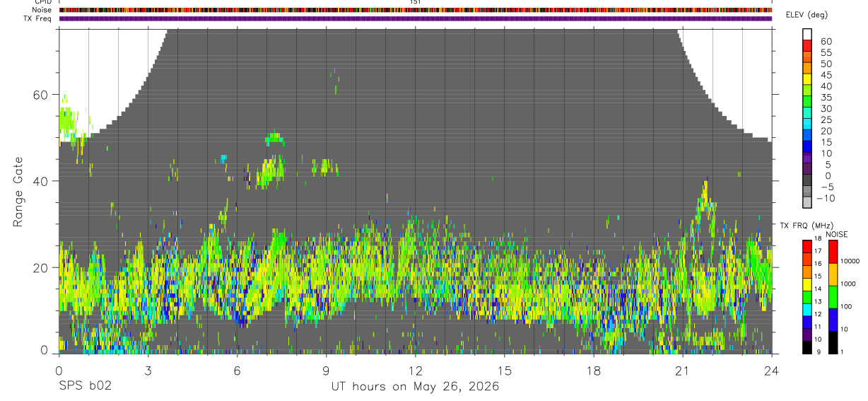Click the '6' hour tick on the UT axis
Viewport: 868px width, 401px height.
point(237,370)
